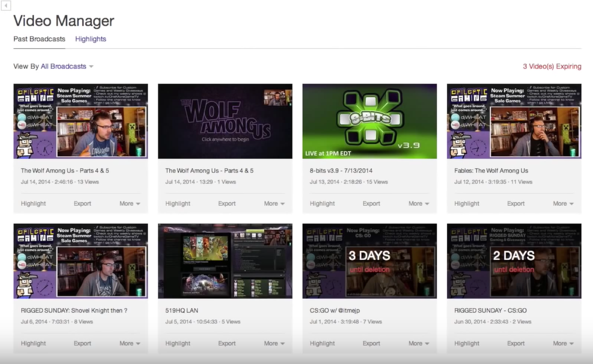Expand More menu for RIGGED SUNDAY: Shovel Knight

point(130,343)
